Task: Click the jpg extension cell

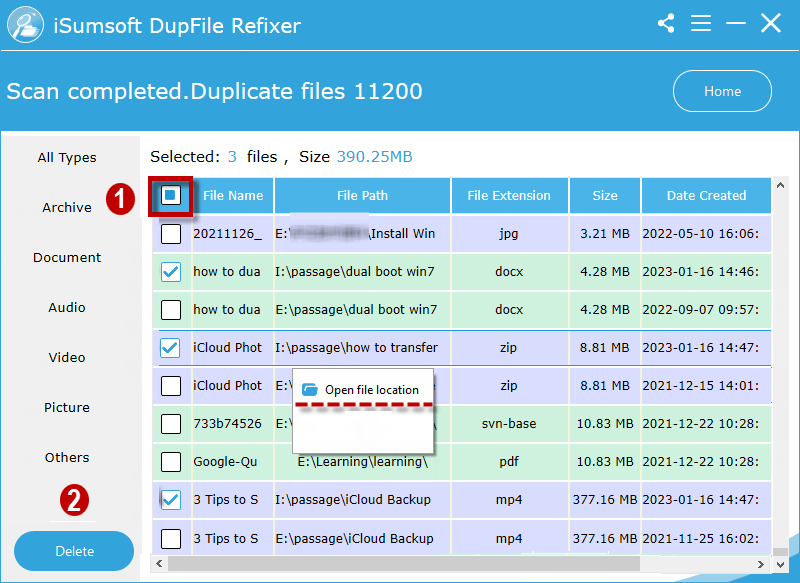Action: click(x=509, y=234)
